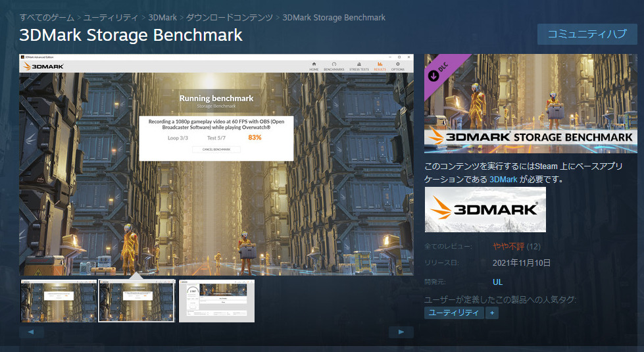The width and height of the screenshot is (644, 352).
Task: Click CANCEL BENCHMARK in the screenshot dialog
Action: [216, 149]
